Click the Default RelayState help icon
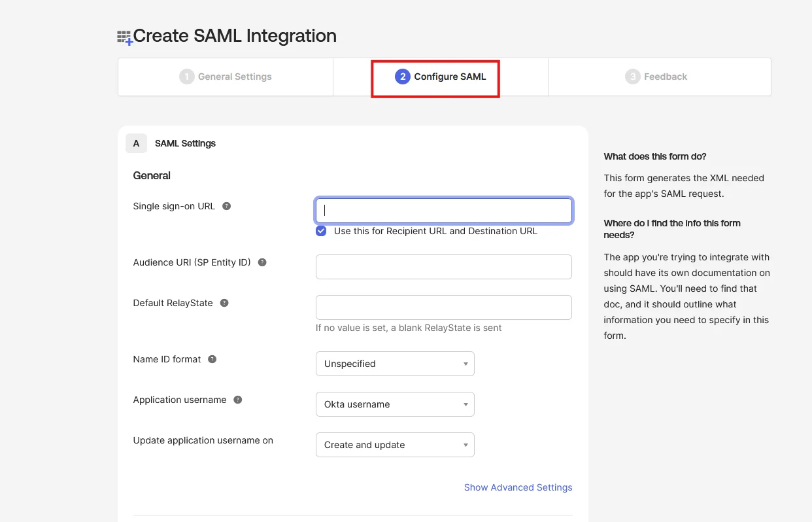Image resolution: width=812 pixels, height=522 pixels. (224, 302)
